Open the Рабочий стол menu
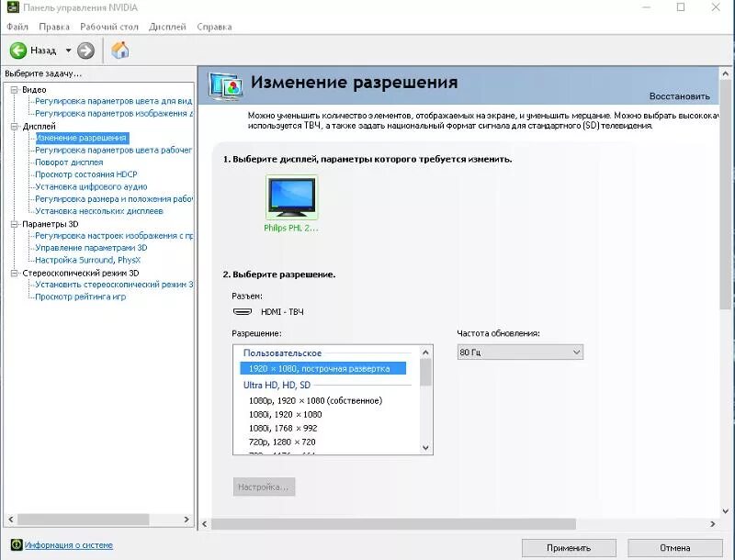The width and height of the screenshot is (735, 560). [x=109, y=27]
